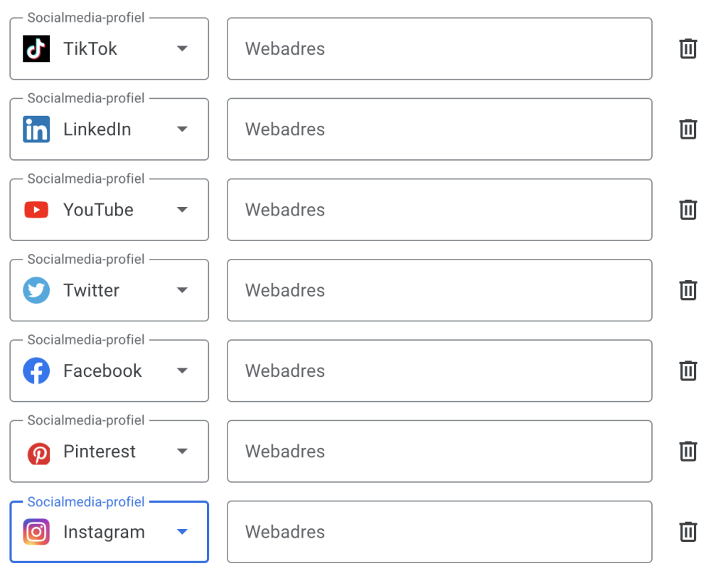Image resolution: width=728 pixels, height=576 pixels.
Task: Open the Instagram dropdown arrow
Action: 182,532
